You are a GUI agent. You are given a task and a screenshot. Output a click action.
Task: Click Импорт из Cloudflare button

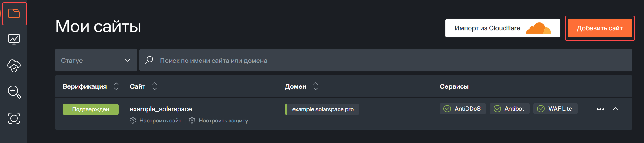(502, 28)
